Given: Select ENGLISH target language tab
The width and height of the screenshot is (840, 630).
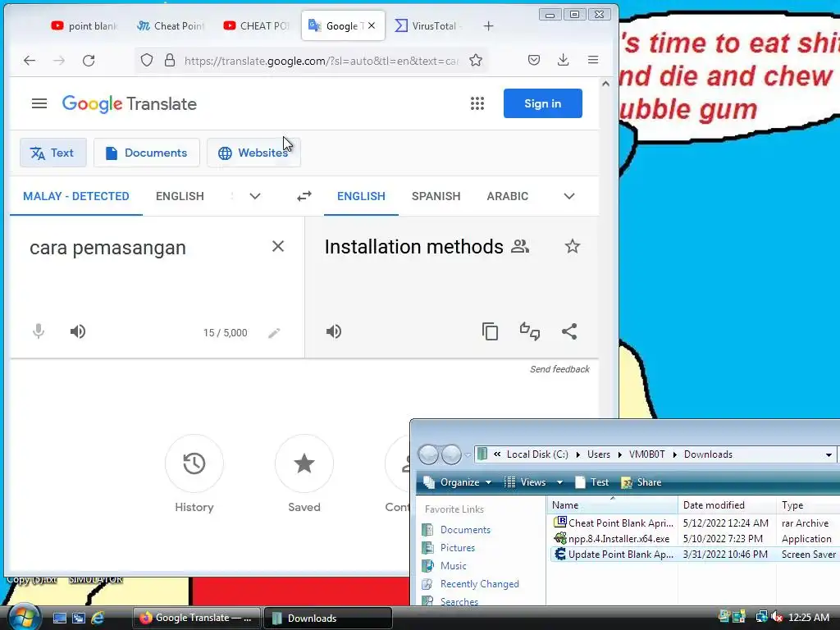Looking at the screenshot, I should point(361,196).
